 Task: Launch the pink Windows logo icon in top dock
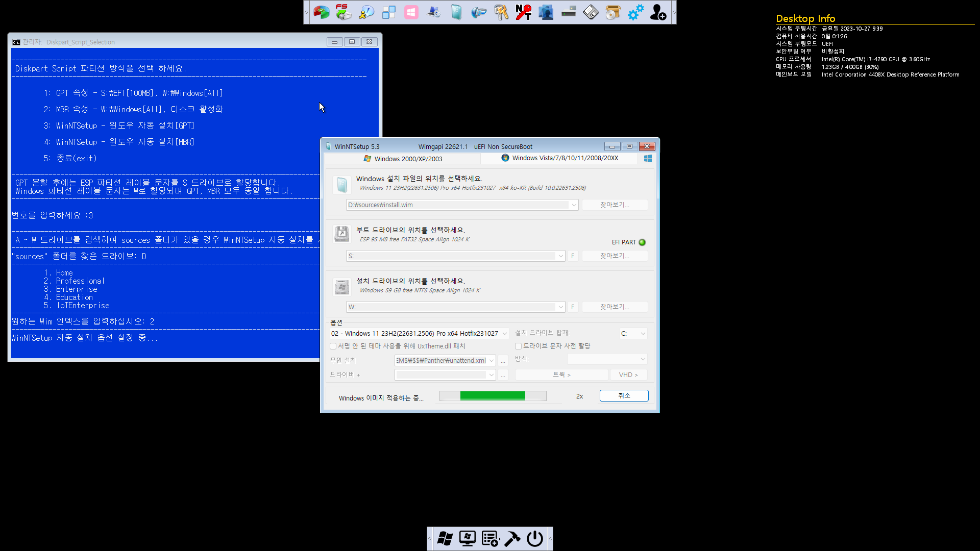(411, 12)
